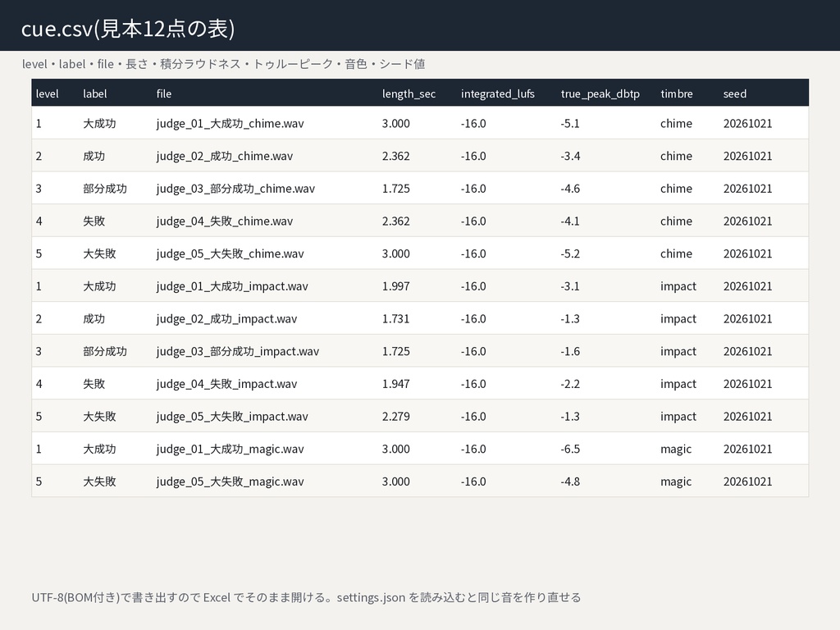Click true peak value -4.1
The width and height of the screenshot is (840, 630).
point(570,221)
